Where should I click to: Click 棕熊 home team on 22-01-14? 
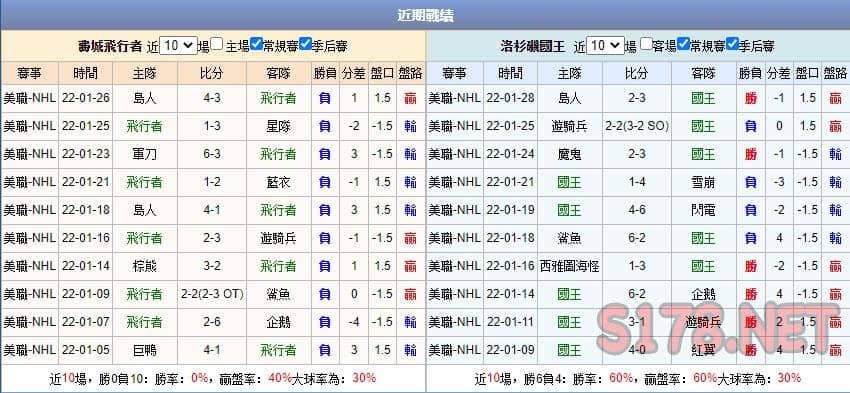click(x=145, y=266)
